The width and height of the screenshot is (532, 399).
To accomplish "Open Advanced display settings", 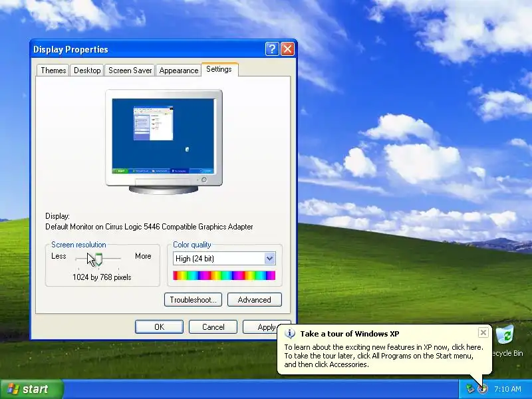I will (255, 300).
